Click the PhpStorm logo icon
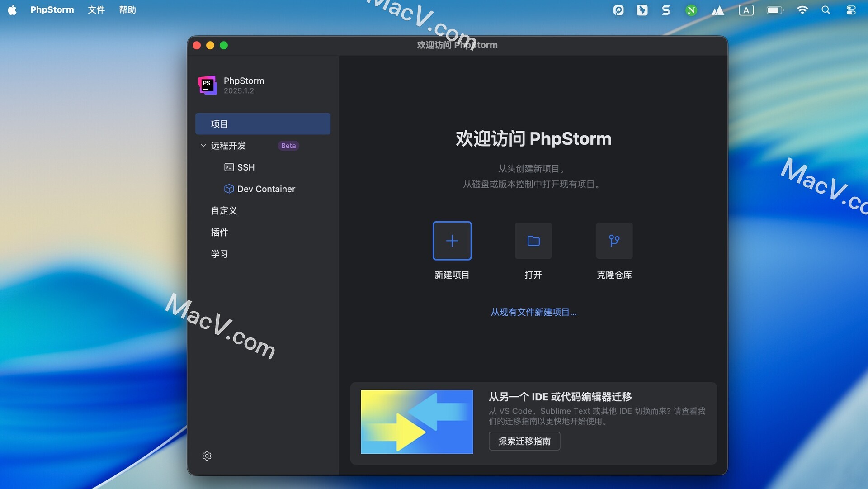Screen dimensions: 868x489 208,85
